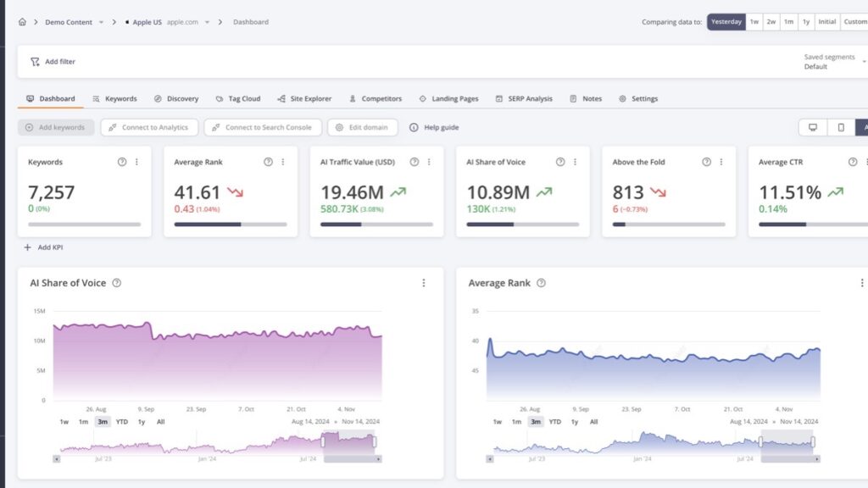Click help icon on AI Share of Voice card
Image resolution: width=868 pixels, height=488 pixels.
coord(560,162)
